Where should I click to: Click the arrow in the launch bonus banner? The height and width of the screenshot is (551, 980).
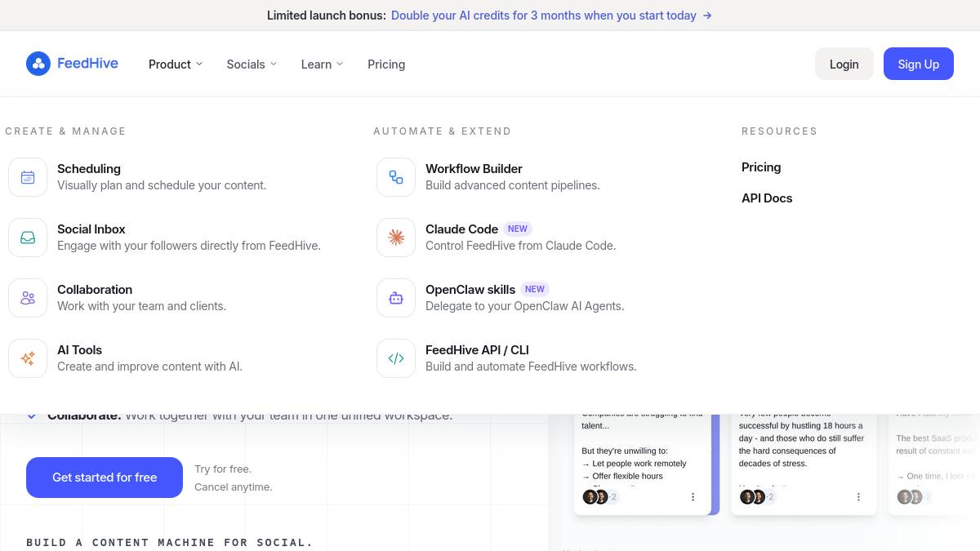pyautogui.click(x=707, y=16)
